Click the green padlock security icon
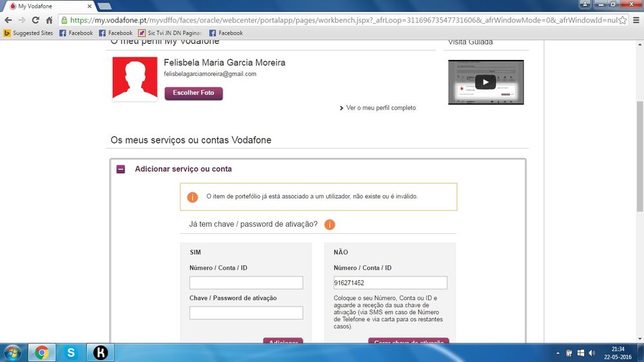This screenshot has width=644, height=362. pyautogui.click(x=64, y=20)
